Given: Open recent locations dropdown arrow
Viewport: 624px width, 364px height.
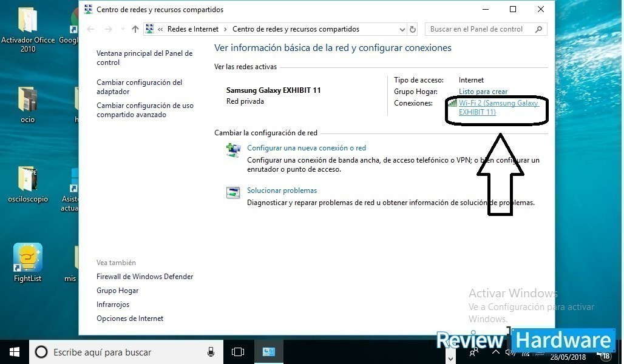Looking at the screenshot, I should click(123, 29).
